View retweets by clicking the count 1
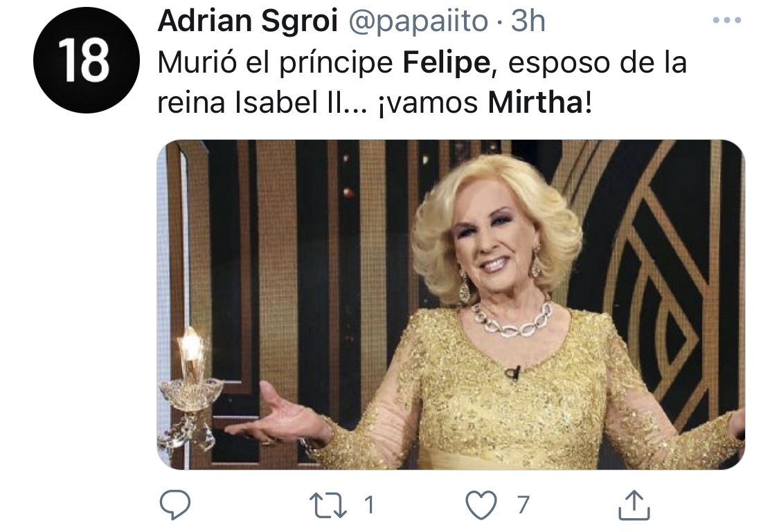The height and width of the screenshot is (532, 779). (368, 505)
